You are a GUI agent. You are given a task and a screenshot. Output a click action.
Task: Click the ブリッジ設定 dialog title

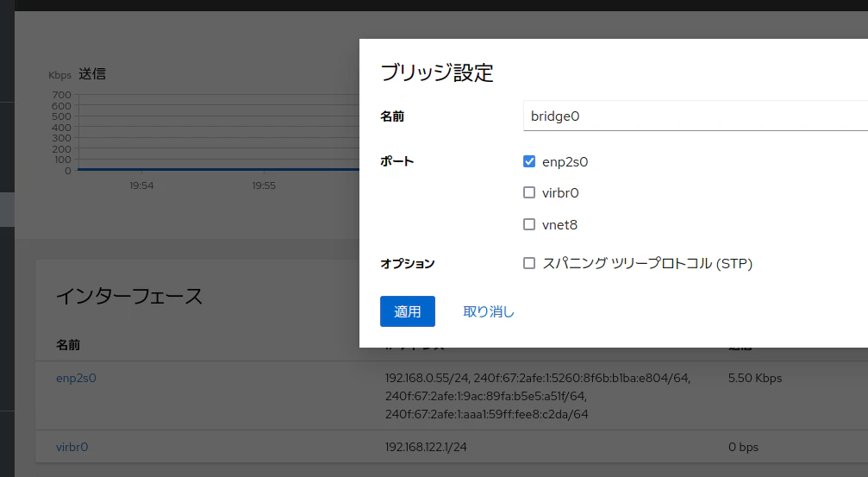[437, 72]
